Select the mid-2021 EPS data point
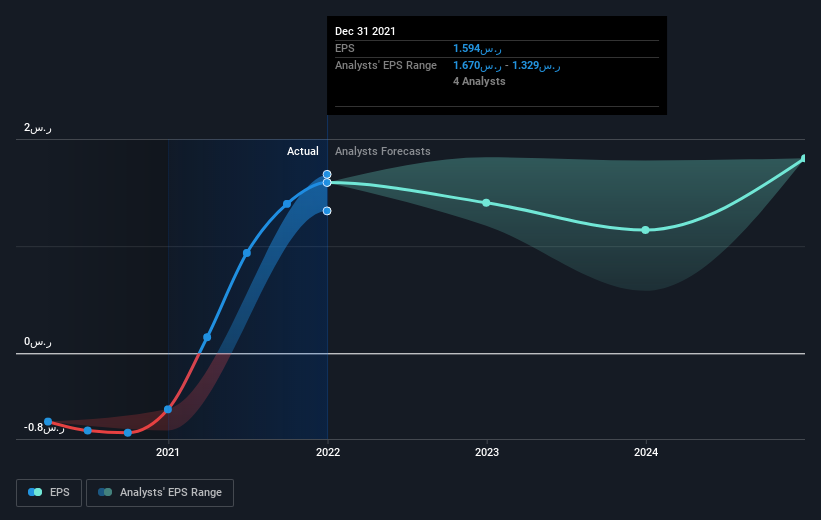 (247, 253)
